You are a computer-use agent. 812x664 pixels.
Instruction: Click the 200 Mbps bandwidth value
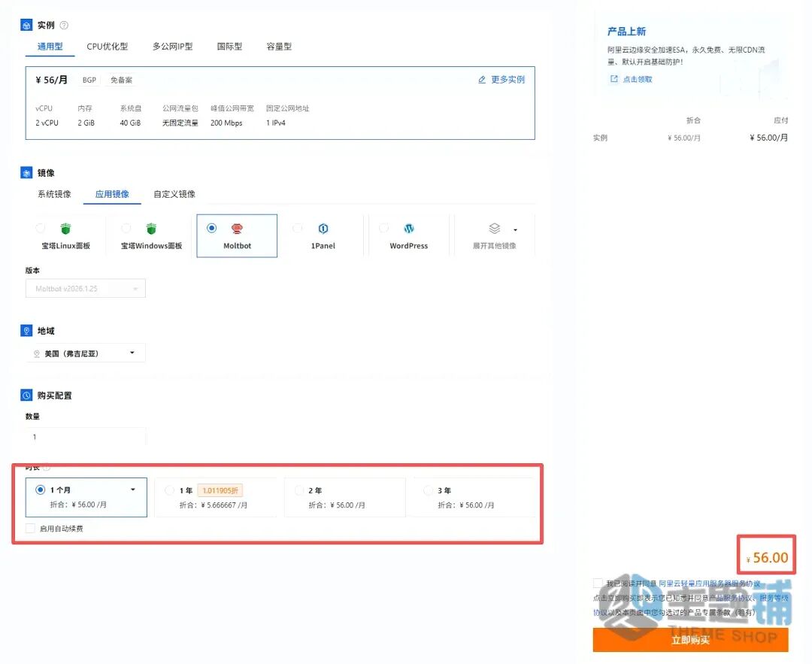226,123
